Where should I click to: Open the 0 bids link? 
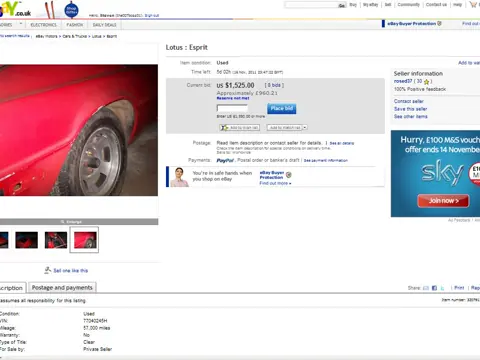[275, 85]
